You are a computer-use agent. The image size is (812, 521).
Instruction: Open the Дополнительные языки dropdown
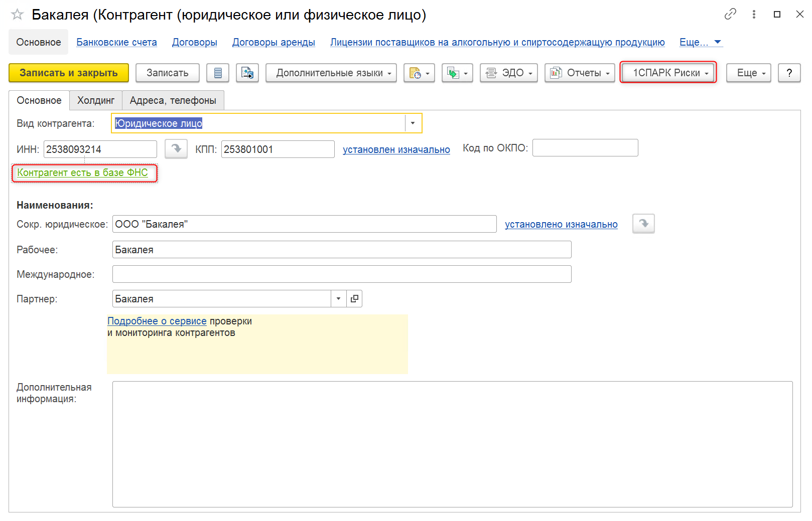(x=331, y=73)
